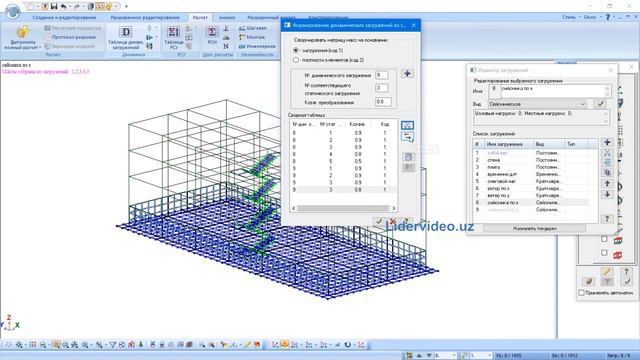Click Назначить текущим button
The height and width of the screenshot is (360, 640).
click(535, 229)
